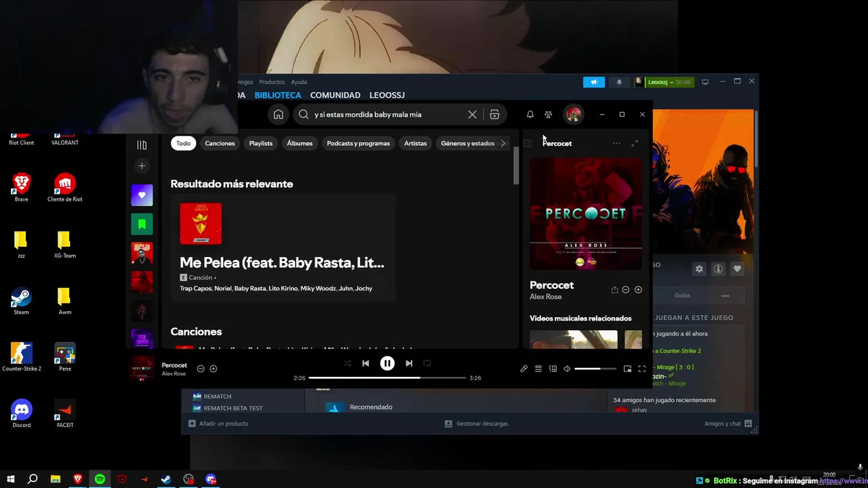Open Alex Rose artist link in panel

pos(546,297)
